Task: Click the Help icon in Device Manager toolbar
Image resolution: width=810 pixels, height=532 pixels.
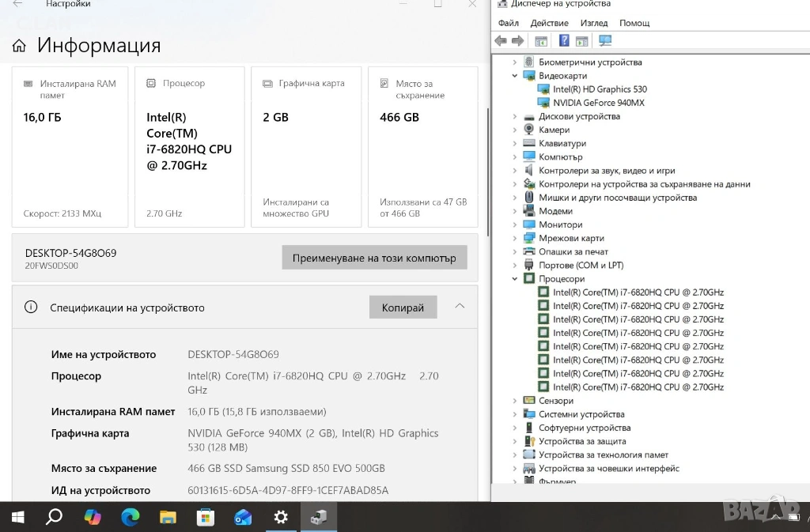Action: (x=564, y=41)
